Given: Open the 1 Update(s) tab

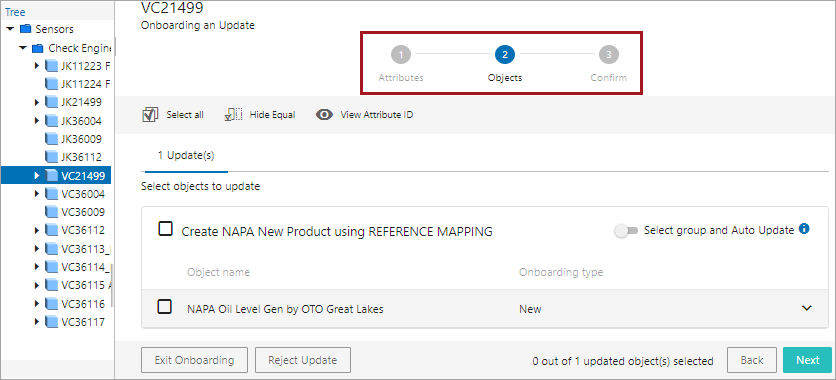Looking at the screenshot, I should (x=186, y=156).
